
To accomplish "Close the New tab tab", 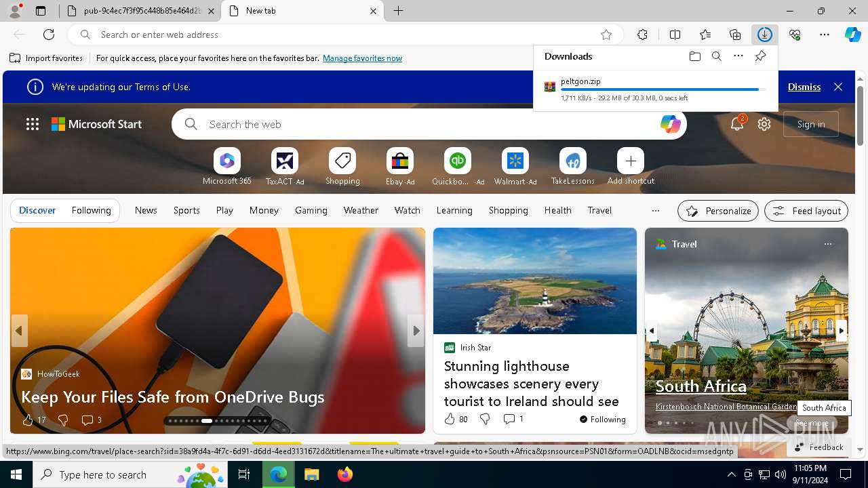I will pos(374,11).
